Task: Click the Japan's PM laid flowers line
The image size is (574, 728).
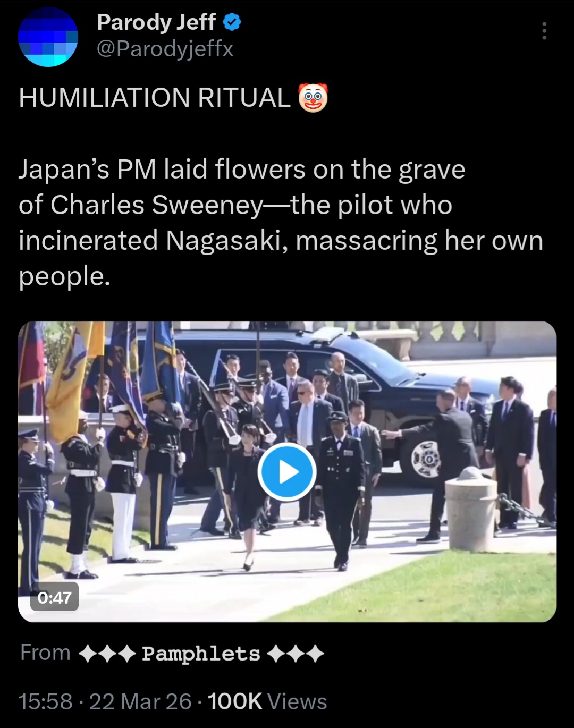Action: 242,170
